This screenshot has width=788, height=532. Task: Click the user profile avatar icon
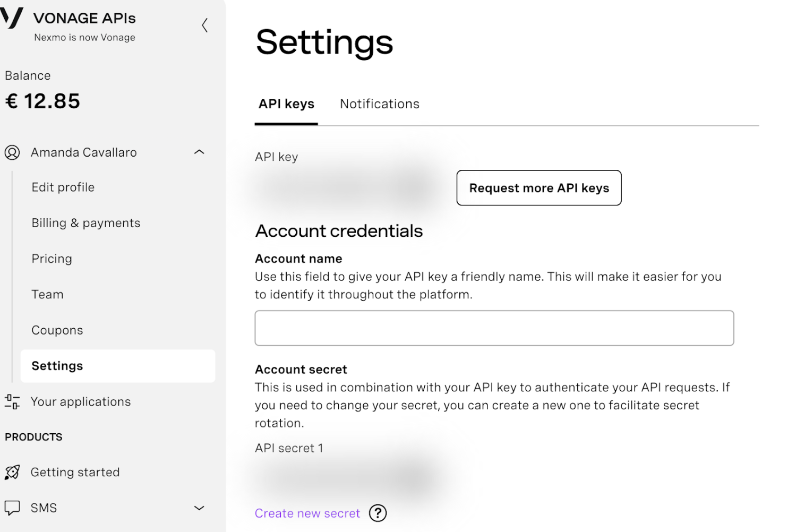coord(12,153)
